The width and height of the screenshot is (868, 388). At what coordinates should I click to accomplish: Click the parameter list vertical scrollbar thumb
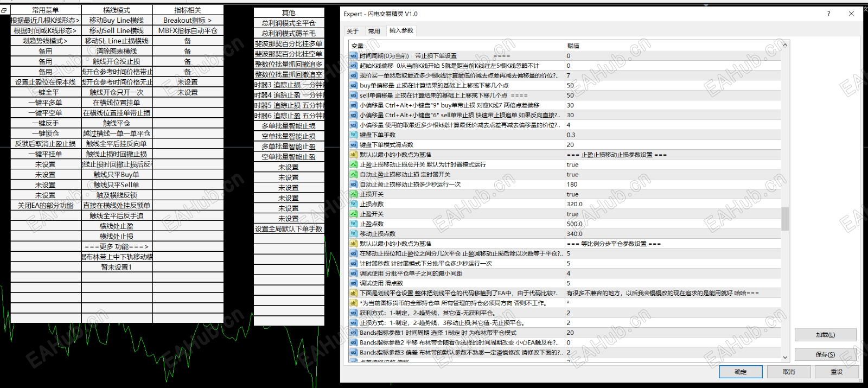pos(785,219)
